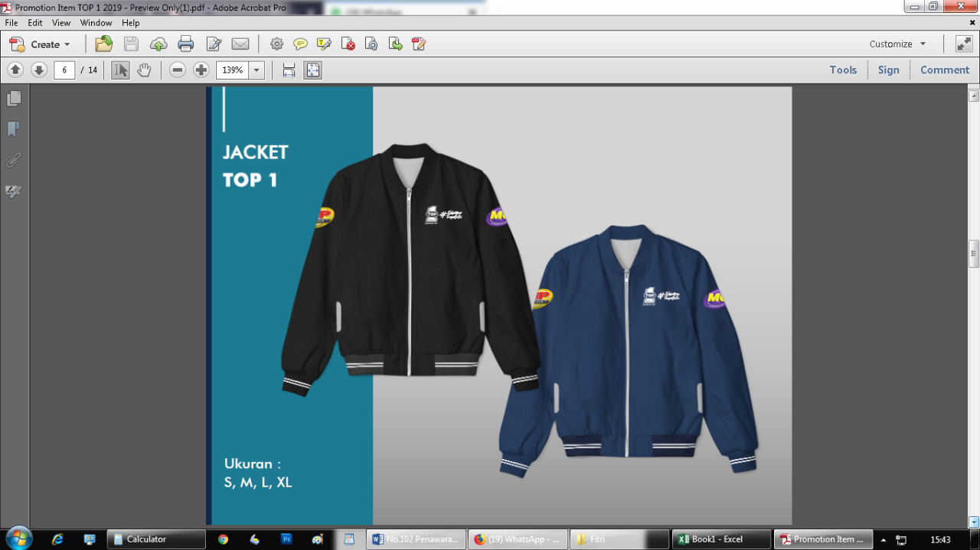
Task: Open the File menu
Action: click(x=11, y=23)
